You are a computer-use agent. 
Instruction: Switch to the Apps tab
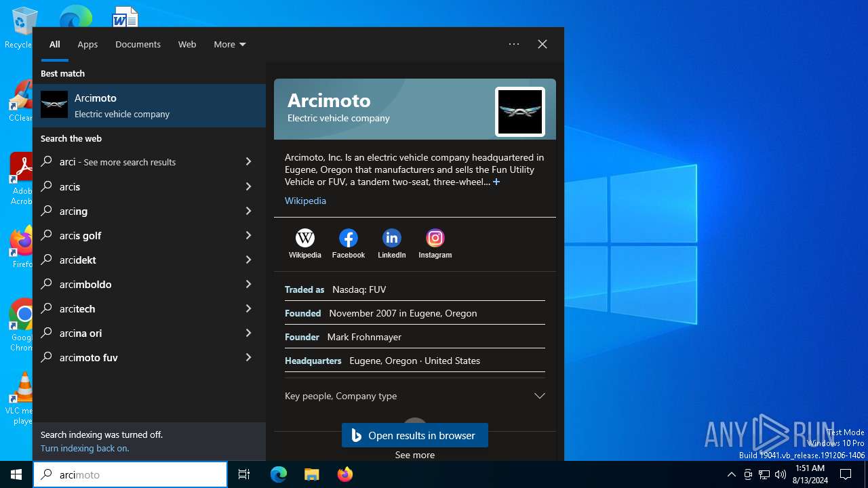[87, 44]
